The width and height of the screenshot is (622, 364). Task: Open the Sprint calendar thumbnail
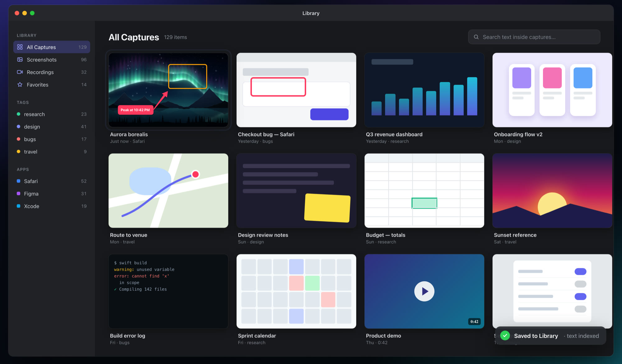pos(296,291)
